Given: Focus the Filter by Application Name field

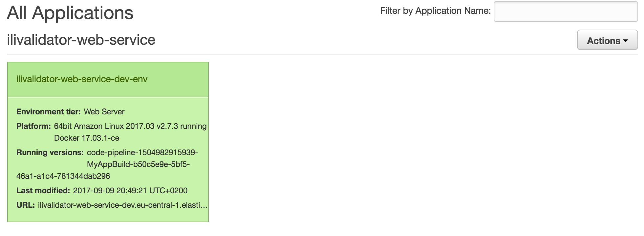Looking at the screenshot, I should [x=566, y=12].
